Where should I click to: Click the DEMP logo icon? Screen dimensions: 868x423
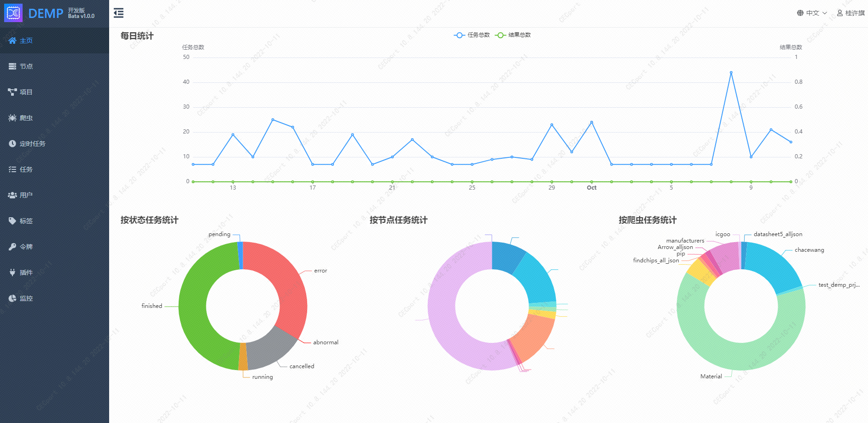(13, 13)
